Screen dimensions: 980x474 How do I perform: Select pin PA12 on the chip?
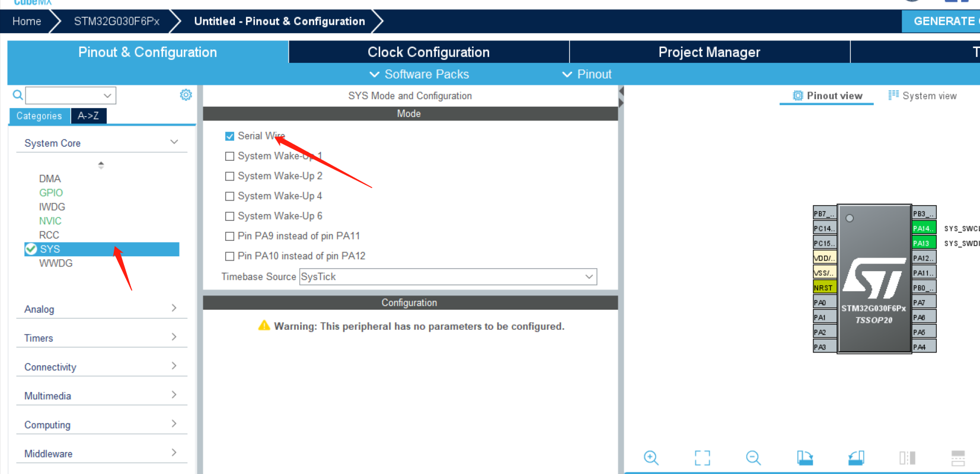pos(924,257)
